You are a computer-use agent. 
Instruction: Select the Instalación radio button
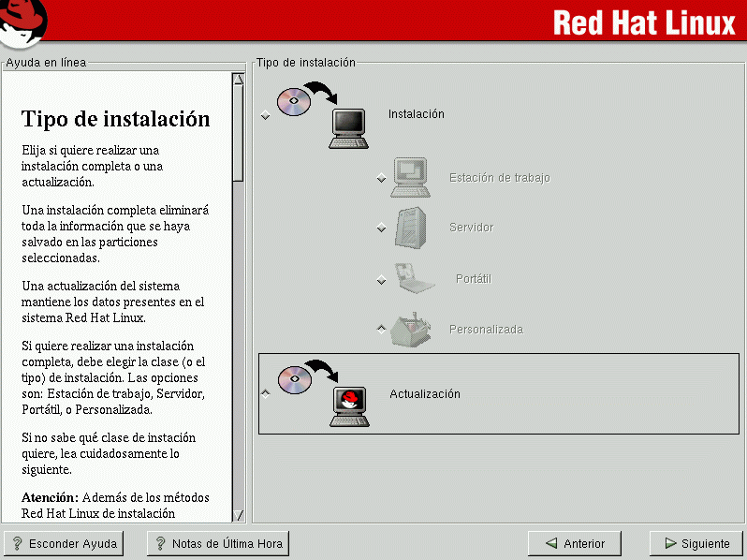click(x=265, y=115)
